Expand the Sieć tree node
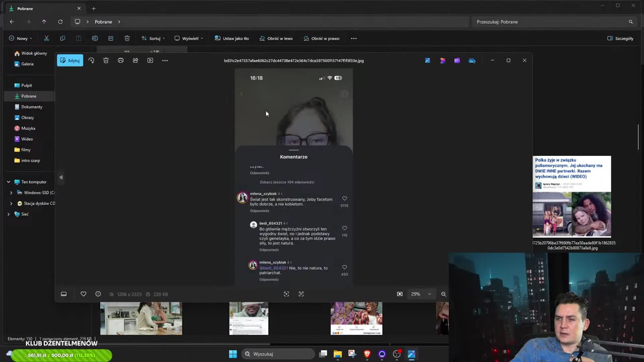 point(9,214)
